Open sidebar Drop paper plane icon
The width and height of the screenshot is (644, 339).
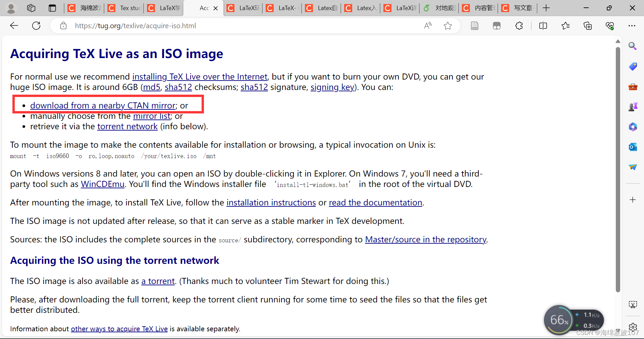(x=633, y=167)
